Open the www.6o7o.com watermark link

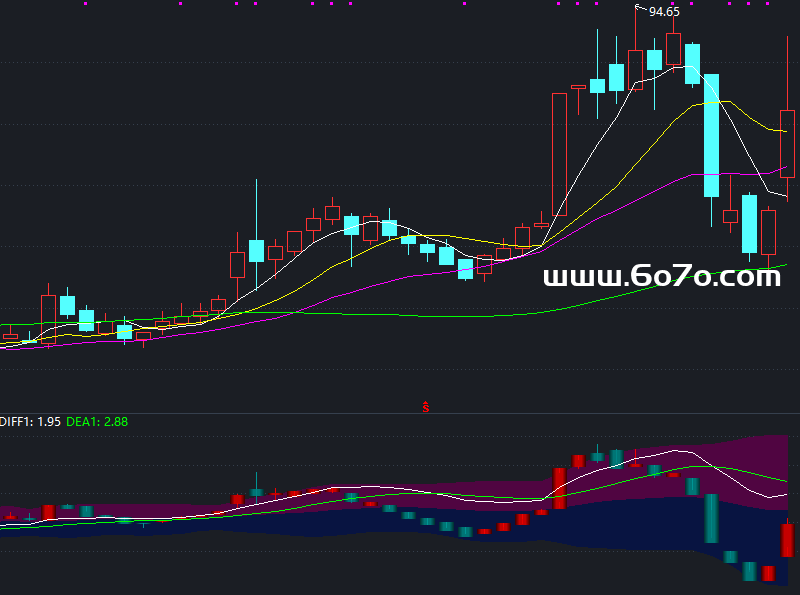[661, 277]
